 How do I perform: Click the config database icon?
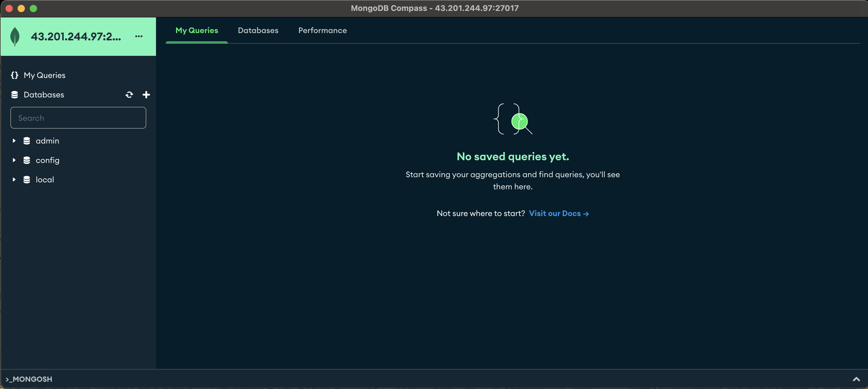27,160
